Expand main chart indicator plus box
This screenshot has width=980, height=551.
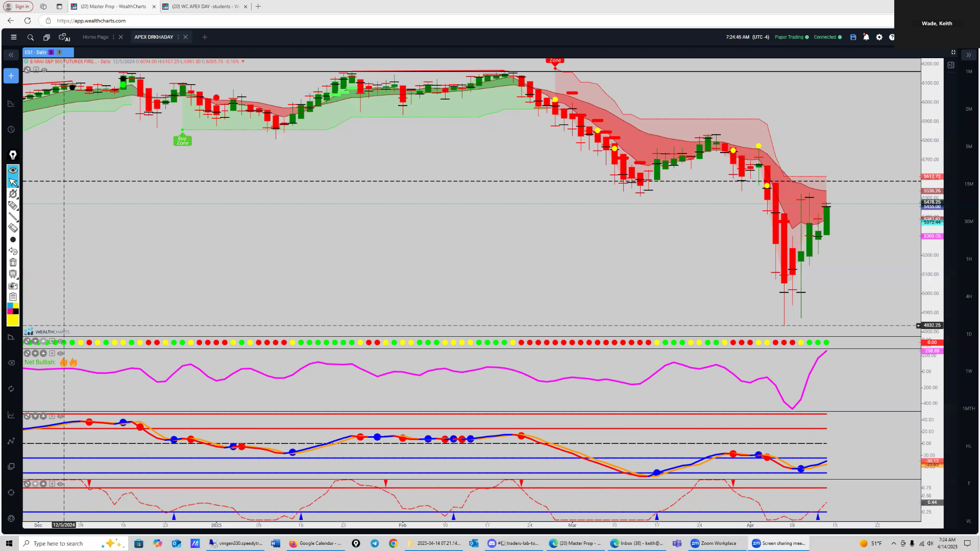(36, 70)
